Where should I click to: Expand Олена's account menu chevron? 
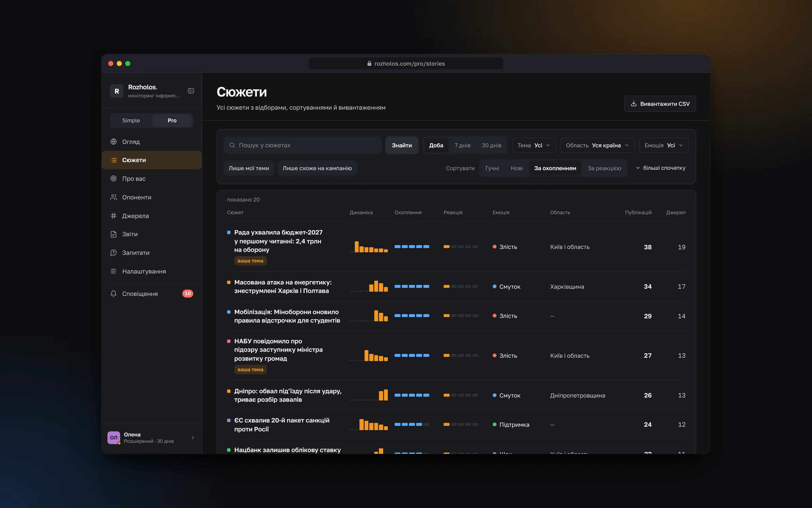(193, 438)
